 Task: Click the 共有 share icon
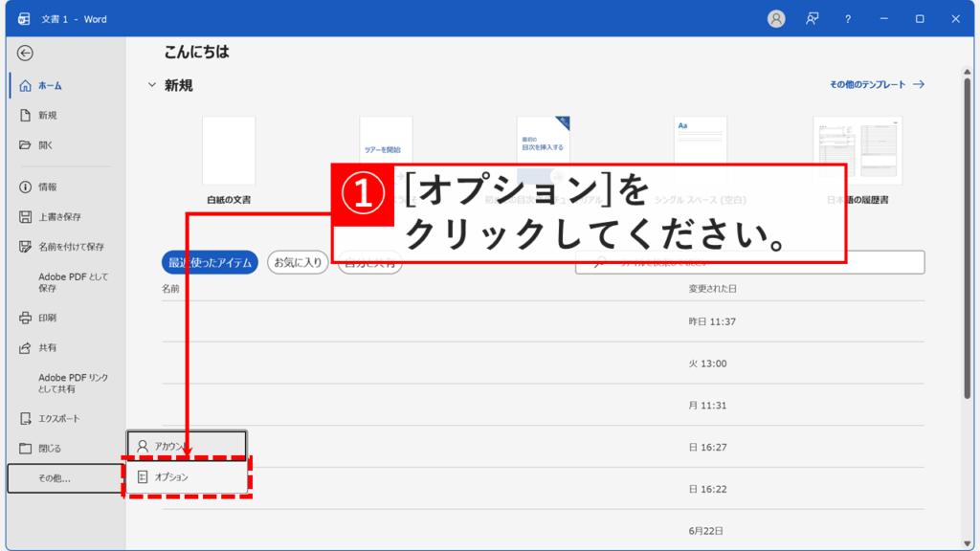pos(25,348)
